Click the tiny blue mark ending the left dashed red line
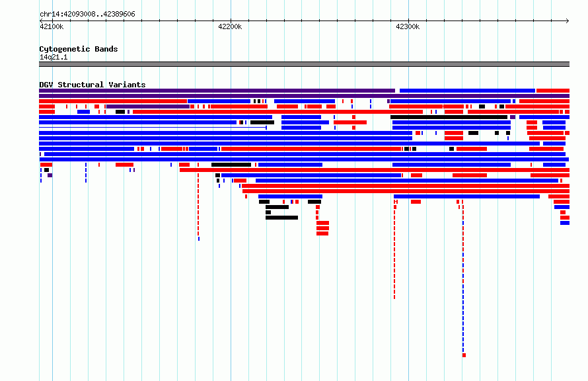Viewport: 588px width, 381px height. [199, 239]
